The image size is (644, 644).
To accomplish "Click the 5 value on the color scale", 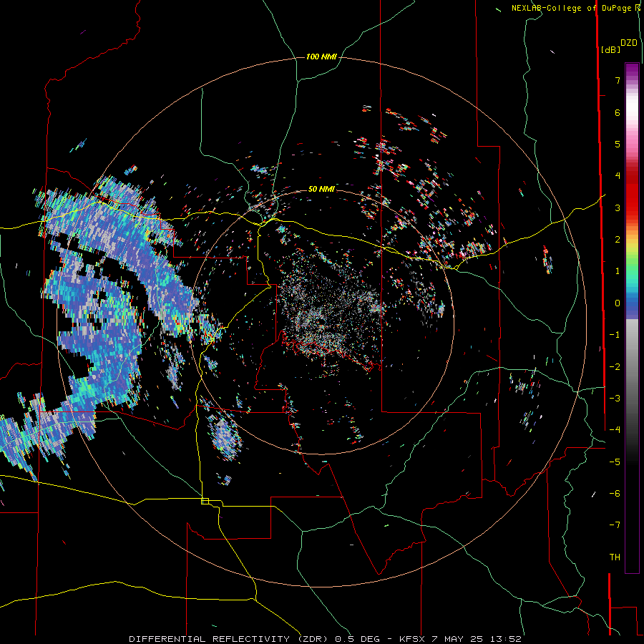I will click(x=618, y=144).
